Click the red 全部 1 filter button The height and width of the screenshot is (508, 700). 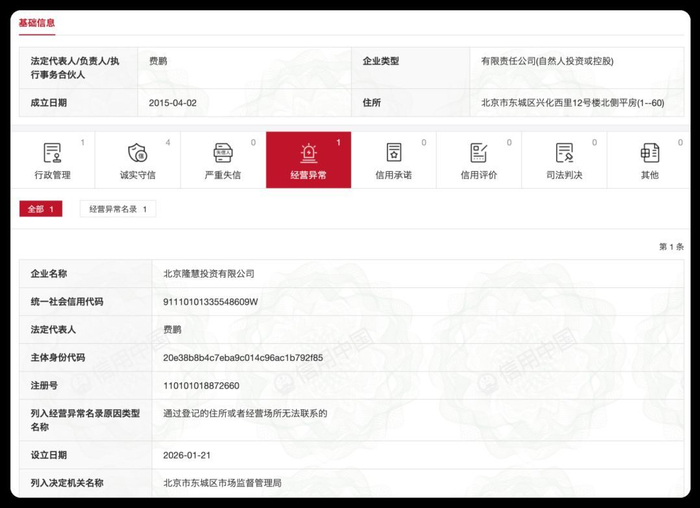(41, 209)
